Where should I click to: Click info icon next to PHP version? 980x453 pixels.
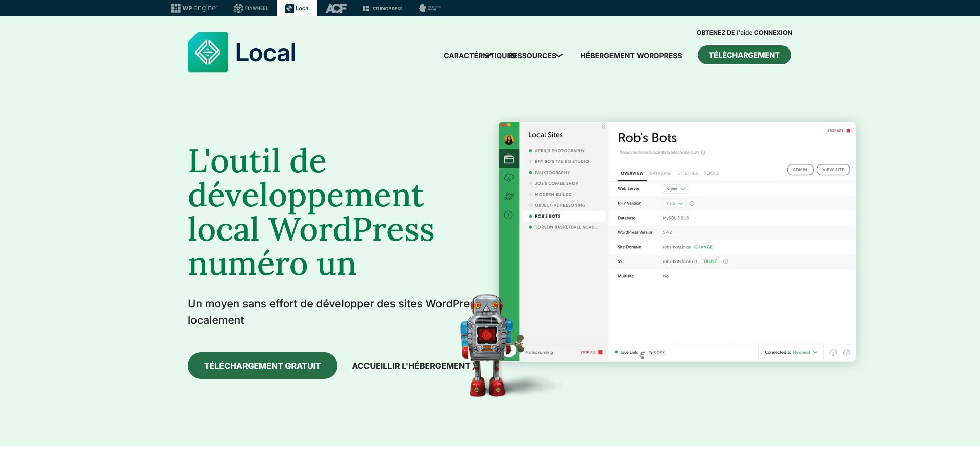(692, 203)
